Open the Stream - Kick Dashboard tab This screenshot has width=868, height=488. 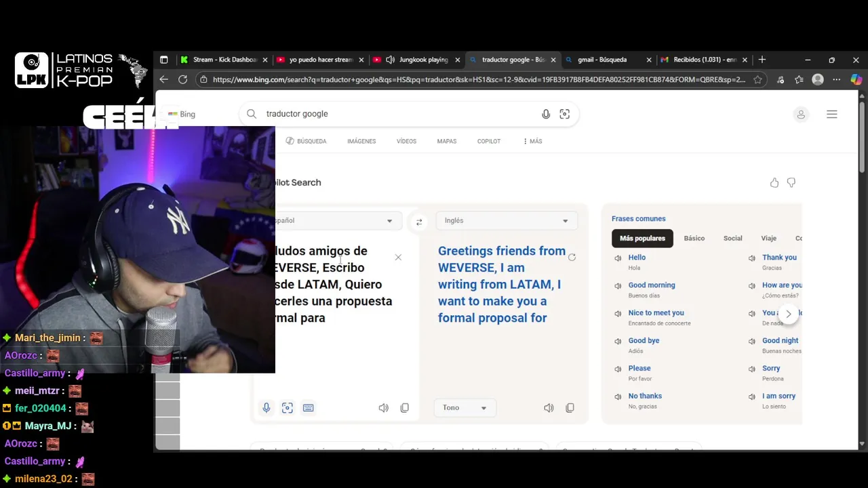[x=224, y=60]
